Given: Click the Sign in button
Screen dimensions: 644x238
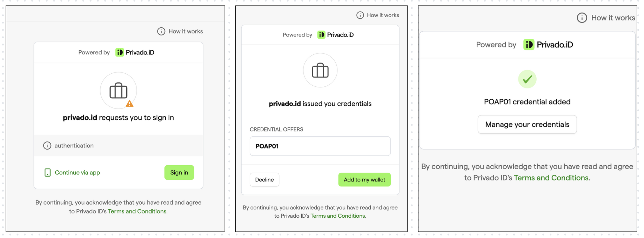Looking at the screenshot, I should 179,172.
